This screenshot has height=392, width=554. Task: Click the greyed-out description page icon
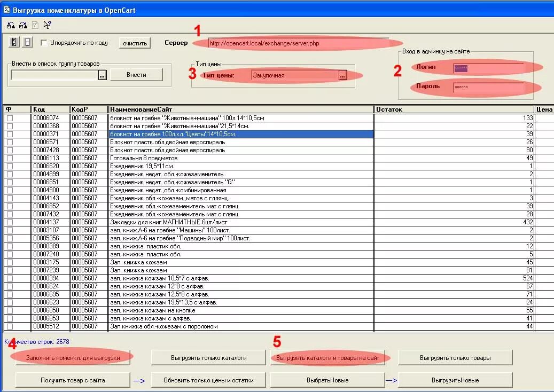[35, 25]
